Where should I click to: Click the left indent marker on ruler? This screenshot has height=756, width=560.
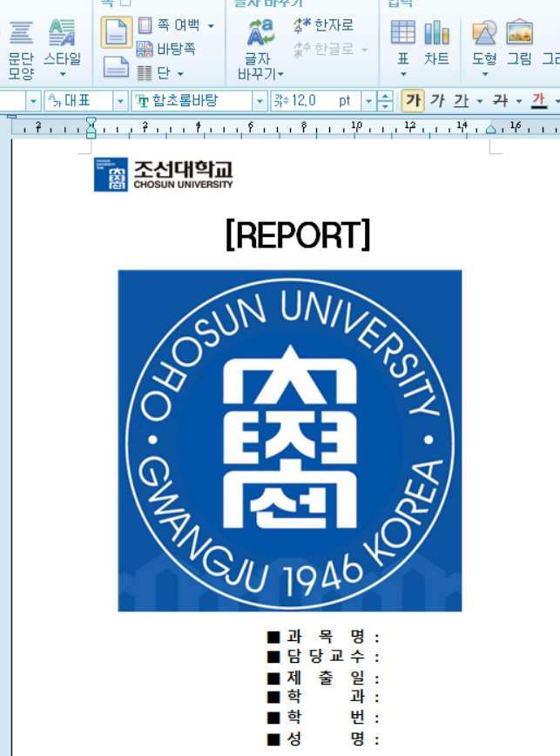[x=91, y=128]
